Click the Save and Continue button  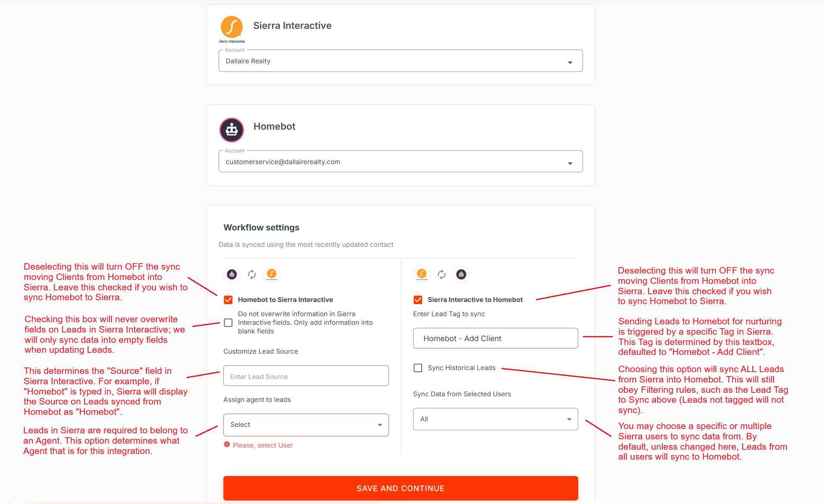tap(400, 488)
